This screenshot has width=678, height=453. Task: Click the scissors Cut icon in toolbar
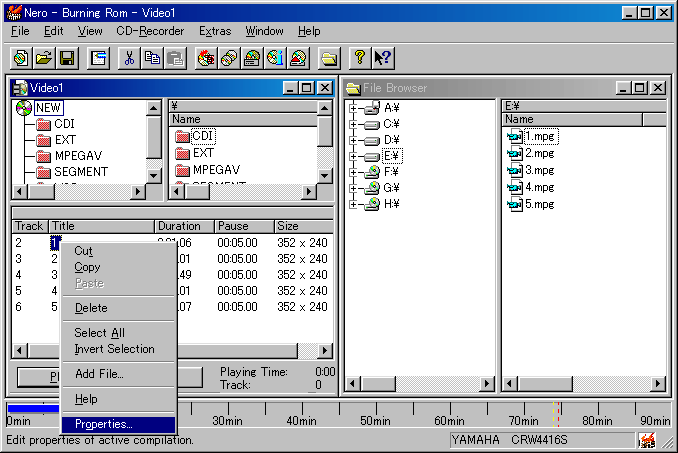click(x=129, y=58)
